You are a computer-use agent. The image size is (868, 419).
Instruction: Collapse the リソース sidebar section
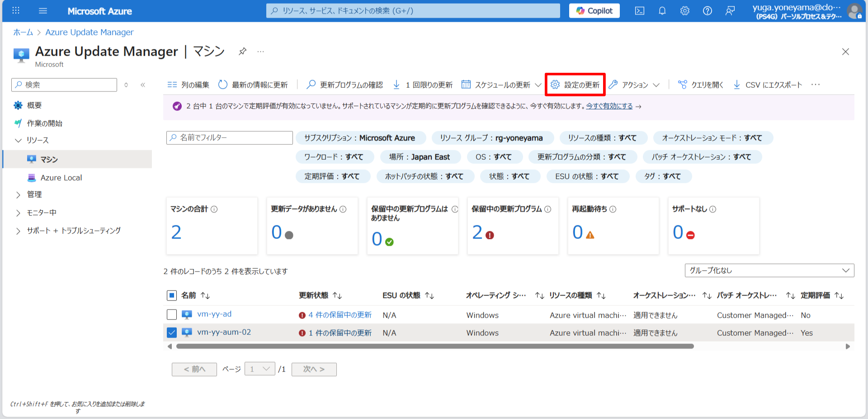pyautogui.click(x=19, y=140)
